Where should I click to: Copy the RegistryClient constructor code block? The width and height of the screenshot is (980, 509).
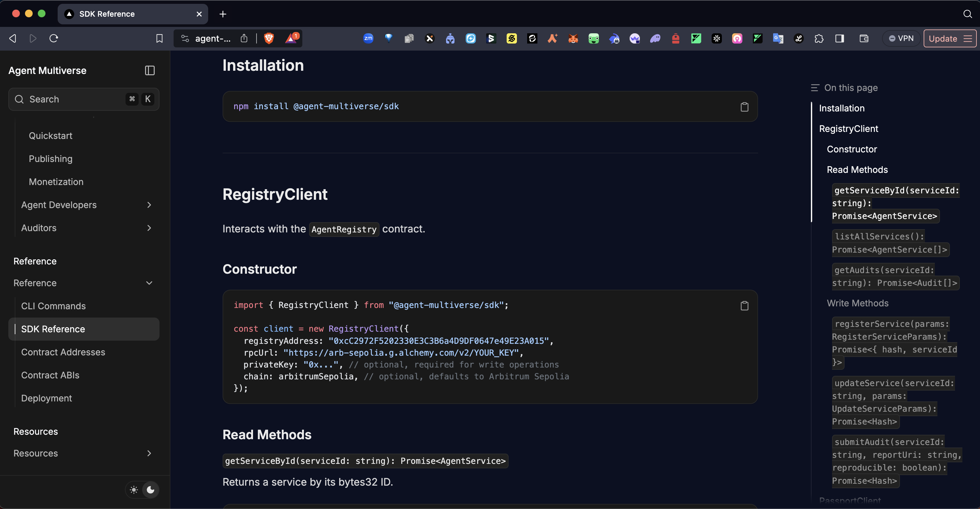pyautogui.click(x=744, y=306)
